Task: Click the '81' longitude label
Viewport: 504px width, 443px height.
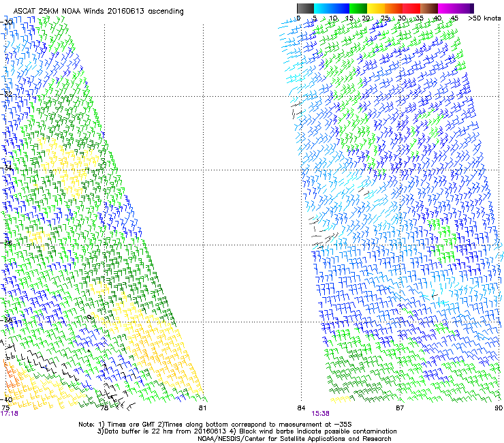Action: [202, 408]
